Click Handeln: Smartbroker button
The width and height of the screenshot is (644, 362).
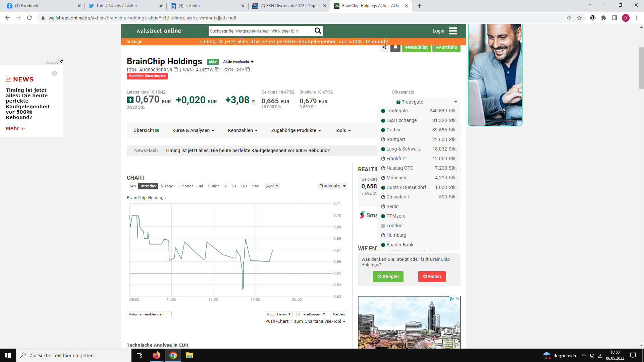click(x=147, y=76)
